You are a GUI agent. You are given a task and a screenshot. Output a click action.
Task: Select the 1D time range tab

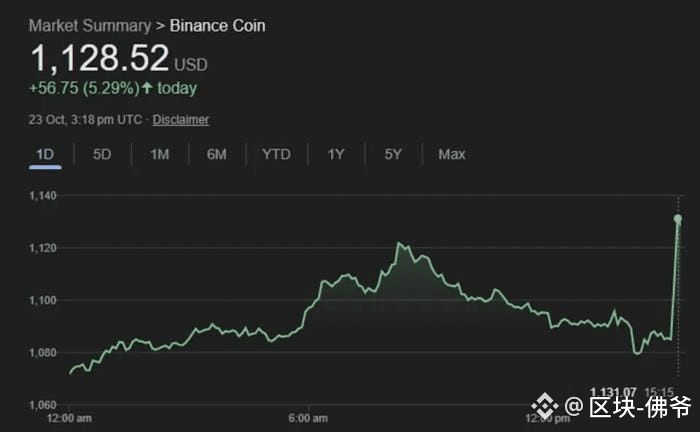click(x=45, y=154)
